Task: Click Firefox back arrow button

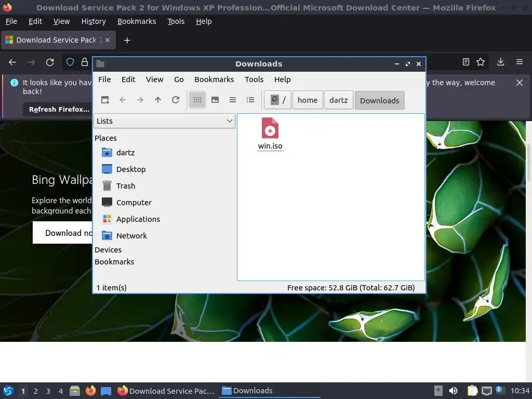Action: [12, 62]
